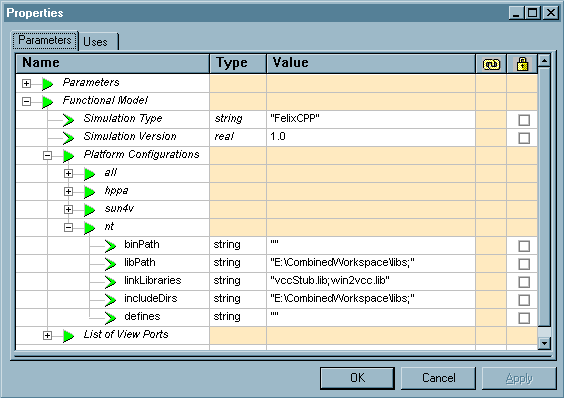The width and height of the screenshot is (564, 398).
Task: Click the green arrow icon beside nt
Action: point(89,228)
